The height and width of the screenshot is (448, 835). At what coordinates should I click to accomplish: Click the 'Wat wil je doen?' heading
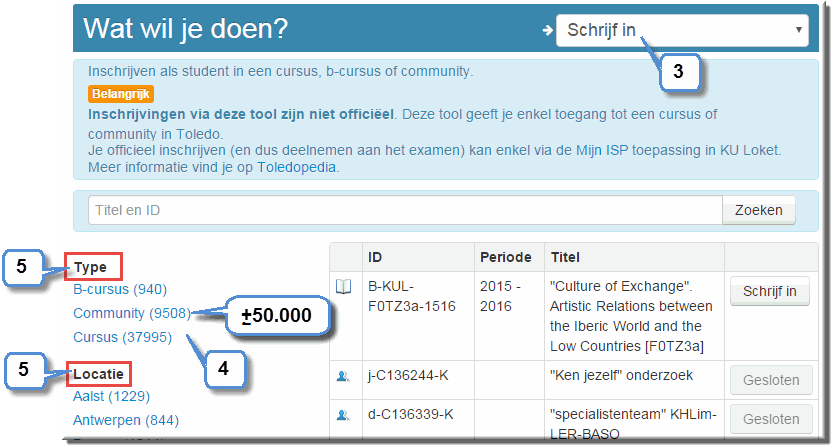click(x=186, y=29)
